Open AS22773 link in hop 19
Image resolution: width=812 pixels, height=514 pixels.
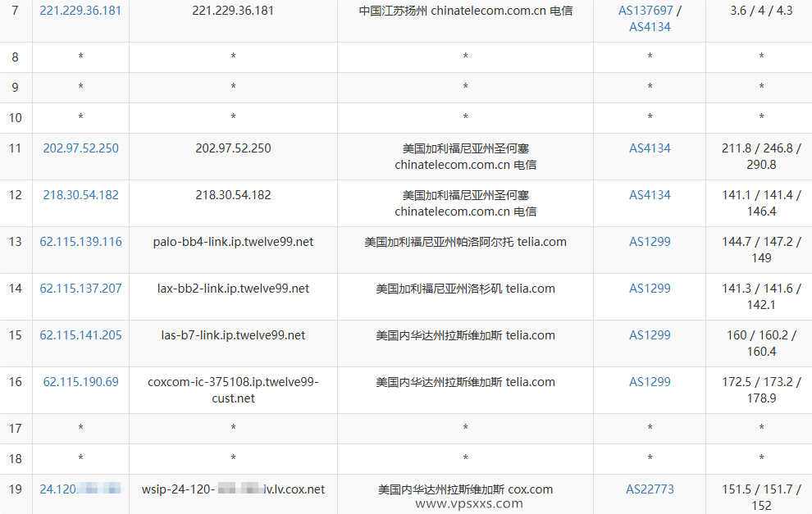pos(650,489)
